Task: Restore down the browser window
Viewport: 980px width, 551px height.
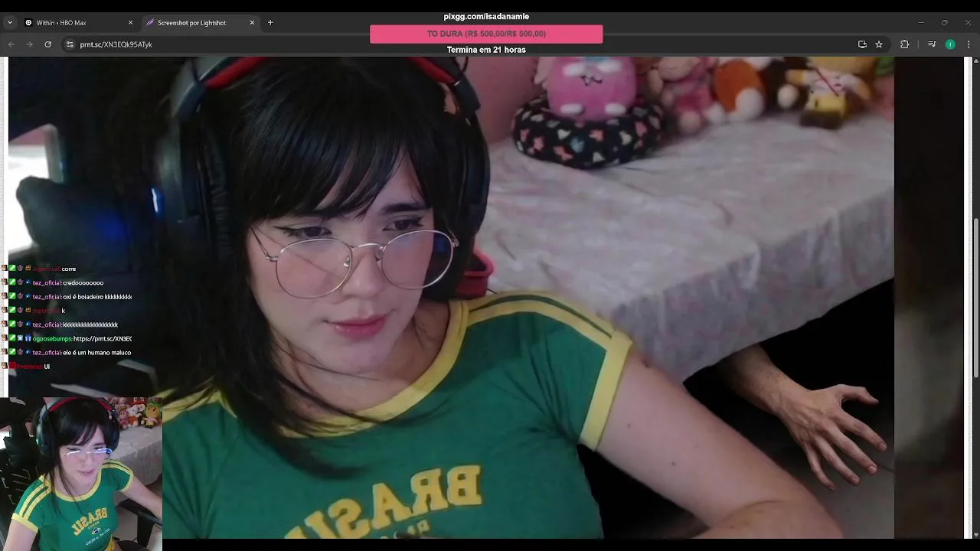Action: point(945,23)
